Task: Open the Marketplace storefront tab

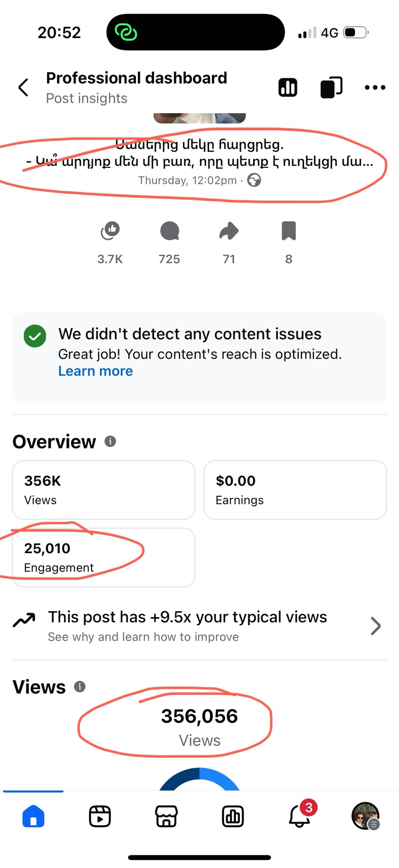Action: coord(166,816)
